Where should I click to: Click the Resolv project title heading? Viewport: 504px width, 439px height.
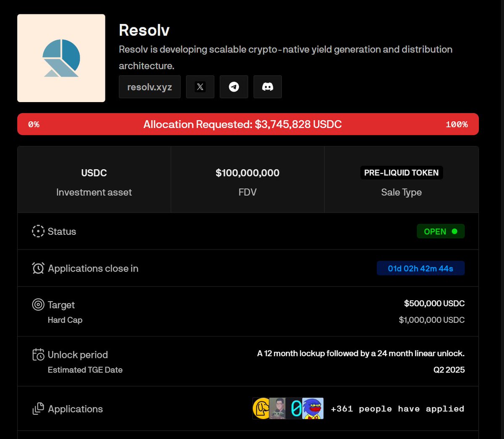pyautogui.click(x=144, y=30)
